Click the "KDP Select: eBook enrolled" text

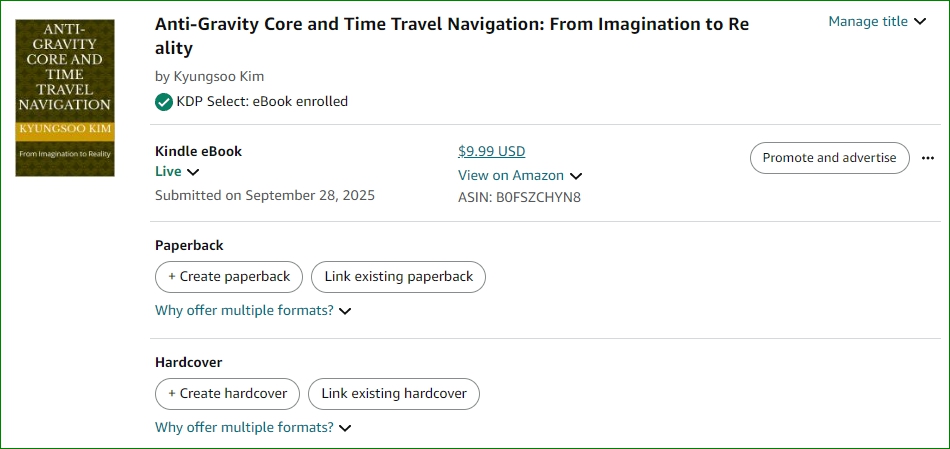pos(262,101)
